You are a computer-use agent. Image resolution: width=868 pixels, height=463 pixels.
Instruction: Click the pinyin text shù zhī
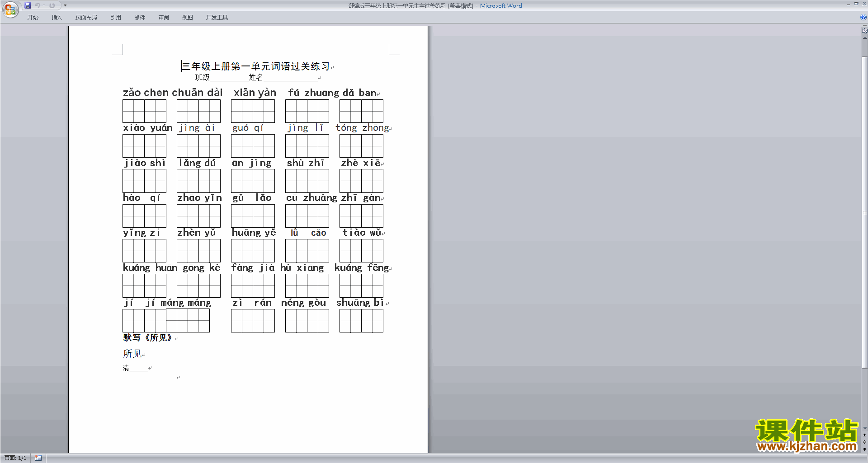(x=306, y=163)
